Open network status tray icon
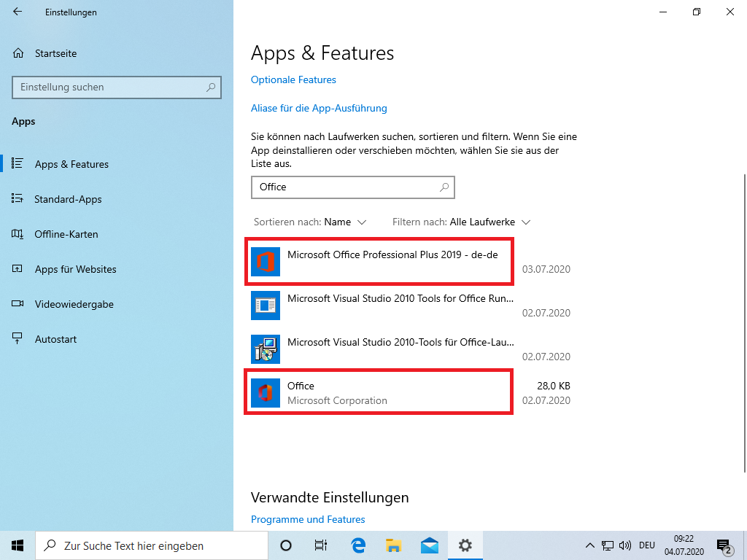 click(x=608, y=545)
